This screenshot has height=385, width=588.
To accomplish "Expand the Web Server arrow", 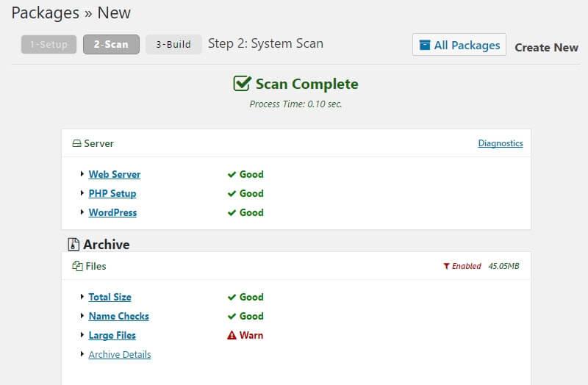I will pos(82,175).
